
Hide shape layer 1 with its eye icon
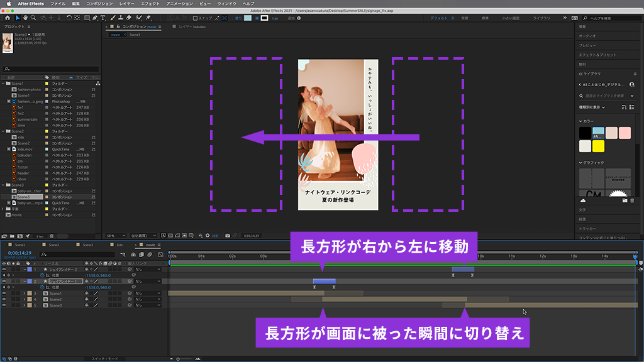coord(4,282)
